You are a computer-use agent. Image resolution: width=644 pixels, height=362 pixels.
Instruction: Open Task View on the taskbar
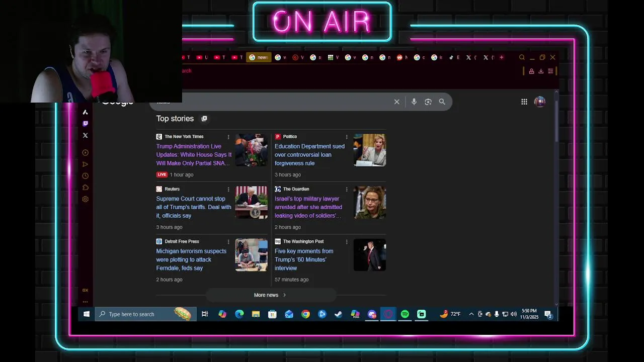click(x=205, y=314)
